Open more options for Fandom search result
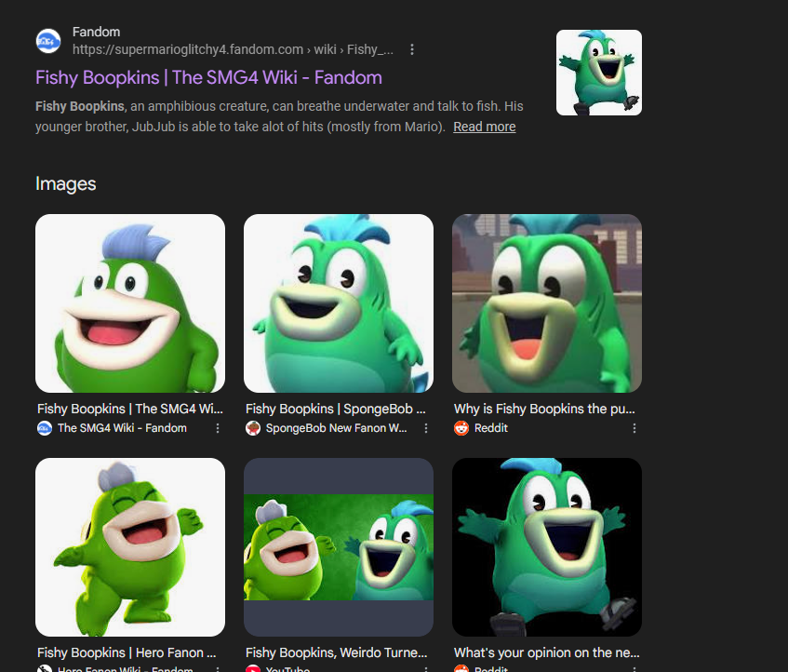Viewport: 788px width, 672px height. click(412, 49)
